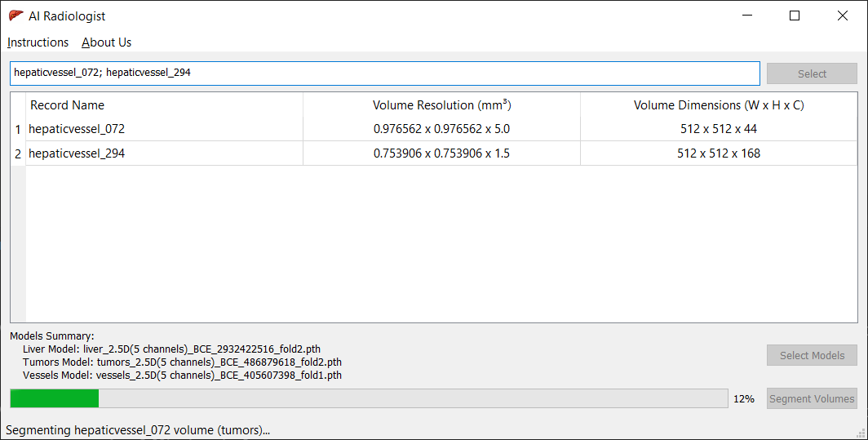Click the segmentation progress bar
The image size is (868, 440).
coord(368,398)
